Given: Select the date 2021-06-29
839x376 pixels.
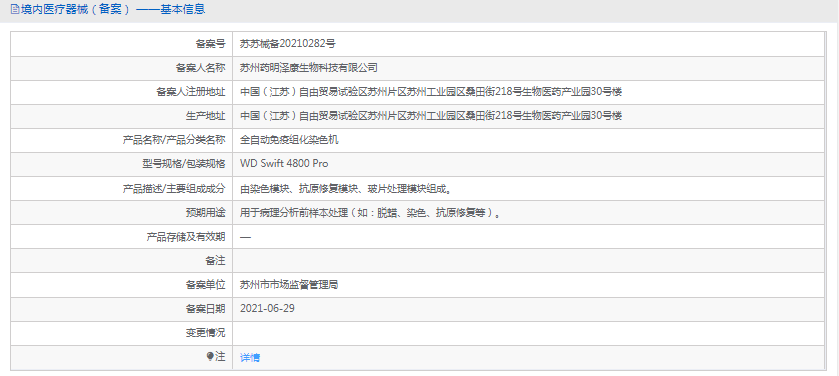Looking at the screenshot, I should click(x=268, y=309).
